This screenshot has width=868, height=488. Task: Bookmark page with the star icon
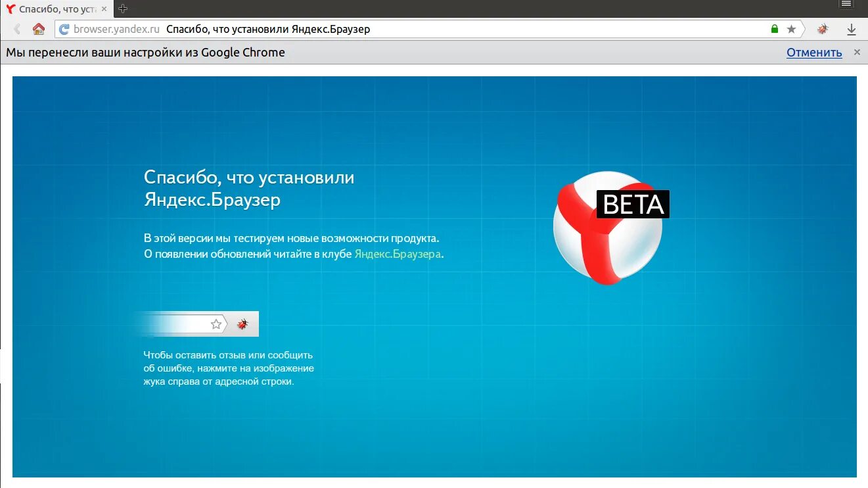click(x=792, y=29)
